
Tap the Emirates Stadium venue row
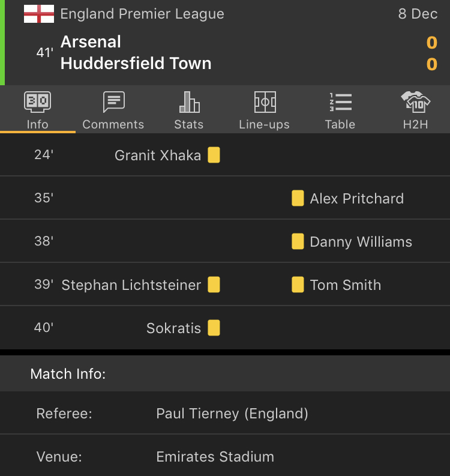(x=225, y=457)
